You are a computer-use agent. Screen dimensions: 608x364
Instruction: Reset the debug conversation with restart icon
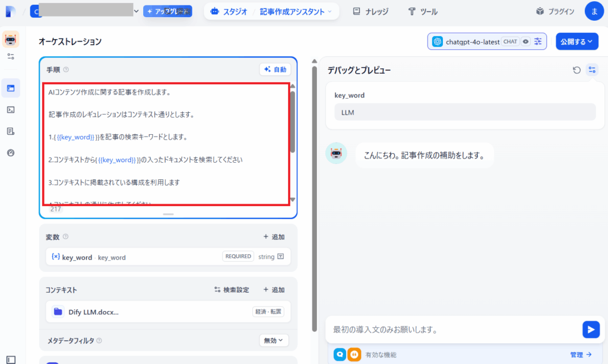(x=575, y=69)
